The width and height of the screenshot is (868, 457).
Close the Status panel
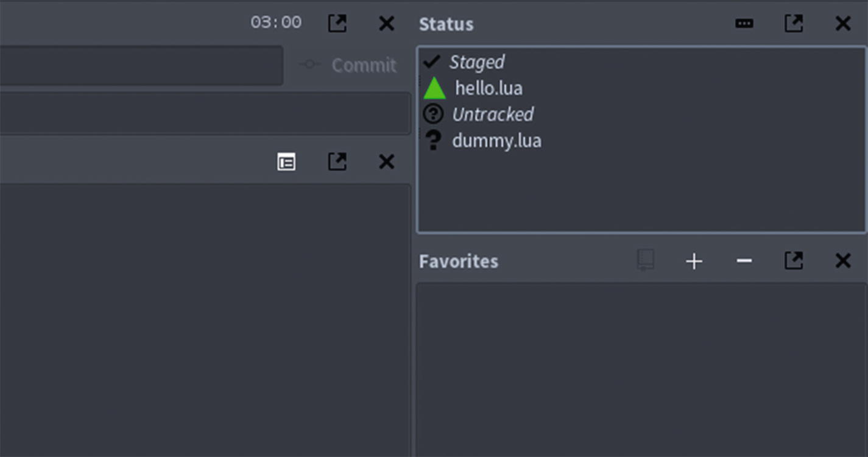click(842, 24)
